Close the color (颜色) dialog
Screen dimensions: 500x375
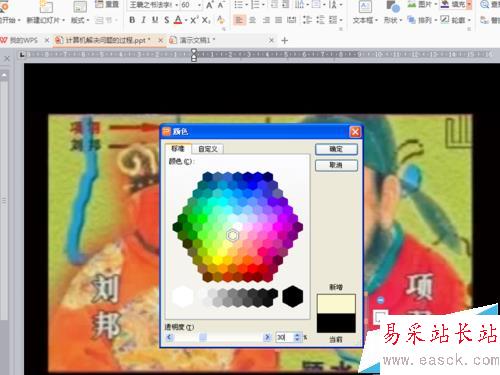pyautogui.click(x=355, y=132)
